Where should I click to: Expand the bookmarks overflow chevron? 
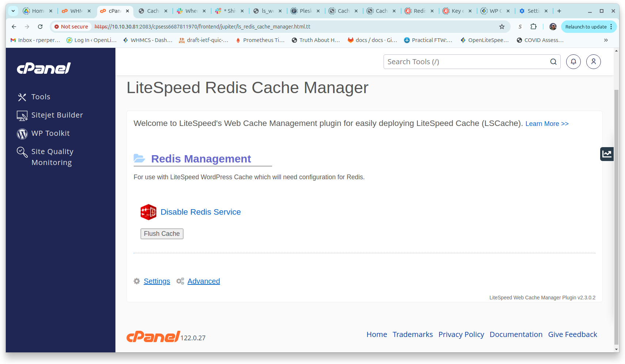pyautogui.click(x=606, y=40)
